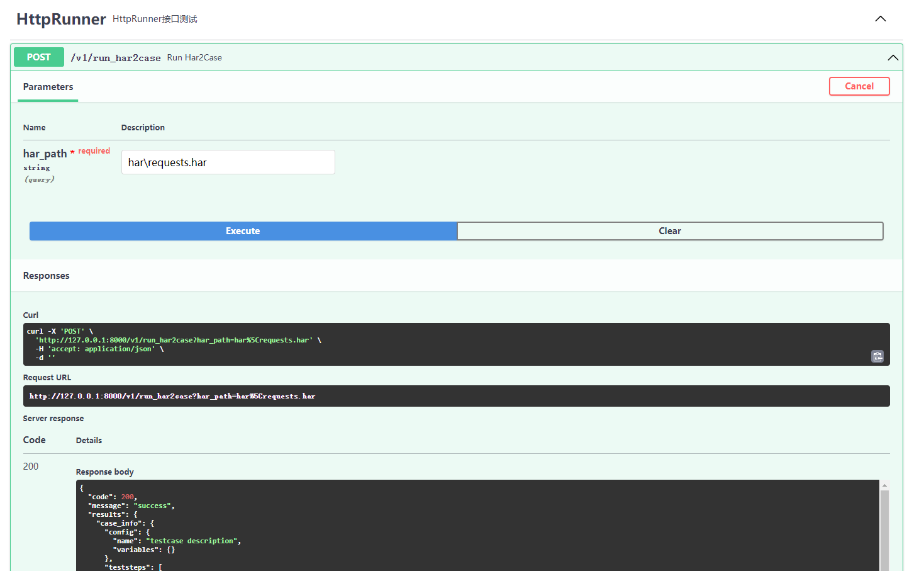The height and width of the screenshot is (571, 924).
Task: Click the response body scrollbar up arrow
Action: pyautogui.click(x=884, y=485)
